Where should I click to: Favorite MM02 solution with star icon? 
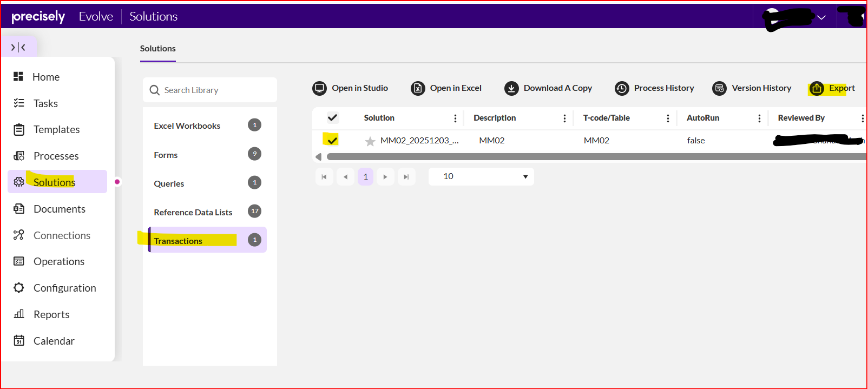pos(370,141)
